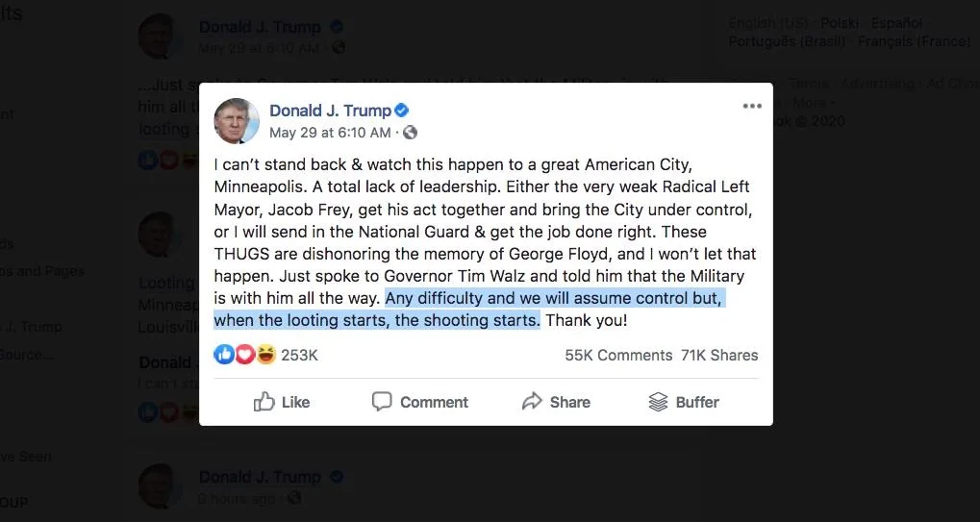Click the public globe privacy icon
The height and width of the screenshot is (522, 980).
pyautogui.click(x=410, y=133)
